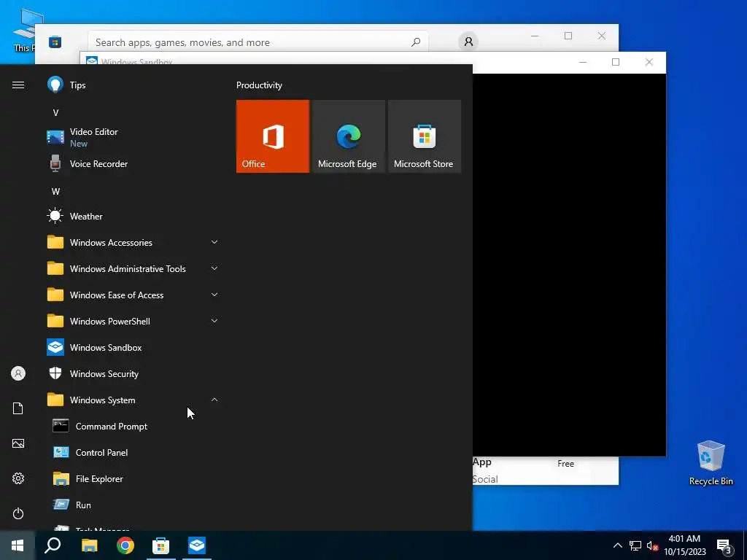Open Settings gear in Start sidebar
The height and width of the screenshot is (560, 747).
click(x=18, y=478)
